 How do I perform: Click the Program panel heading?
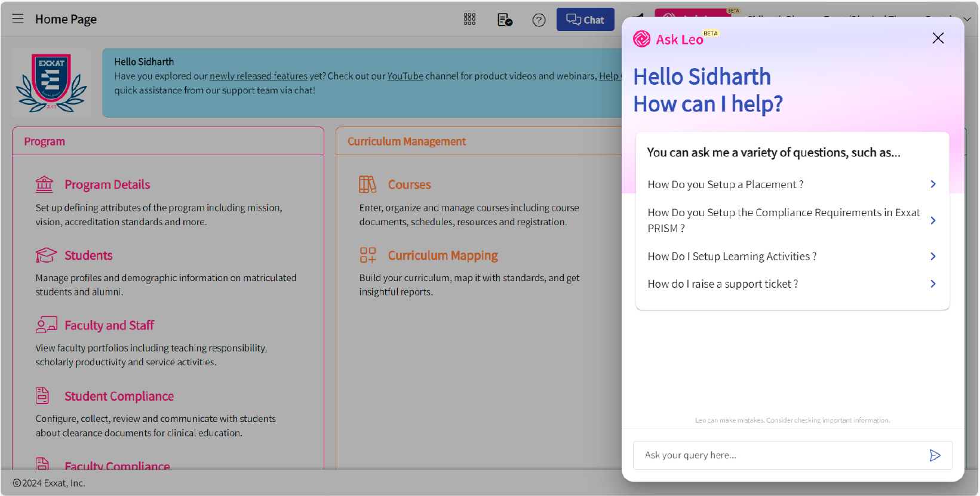click(45, 141)
